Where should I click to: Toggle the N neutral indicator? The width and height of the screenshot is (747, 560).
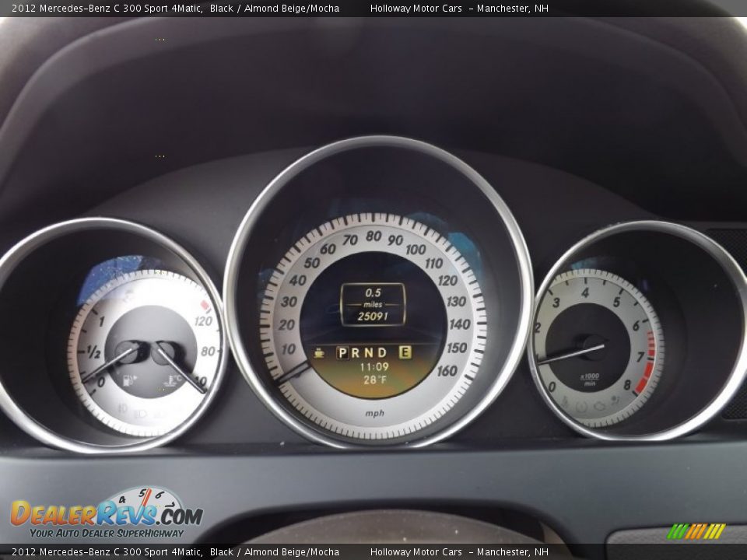click(367, 352)
